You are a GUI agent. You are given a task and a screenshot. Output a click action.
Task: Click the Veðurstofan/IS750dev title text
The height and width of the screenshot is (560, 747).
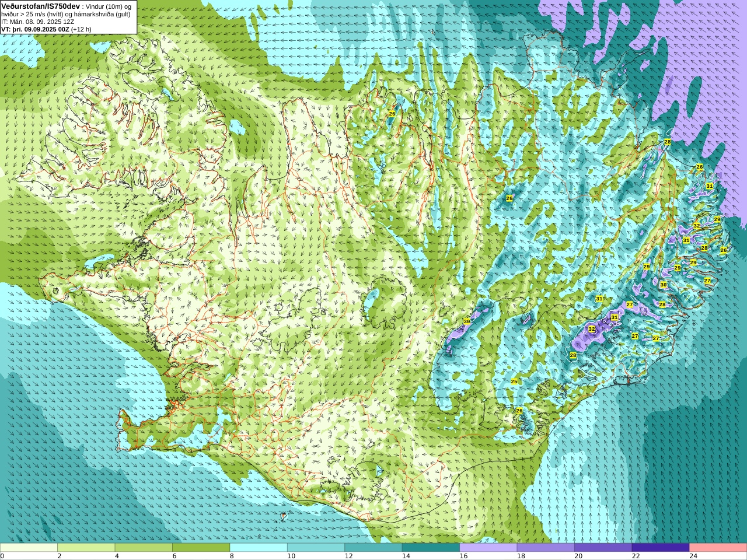(x=41, y=6)
